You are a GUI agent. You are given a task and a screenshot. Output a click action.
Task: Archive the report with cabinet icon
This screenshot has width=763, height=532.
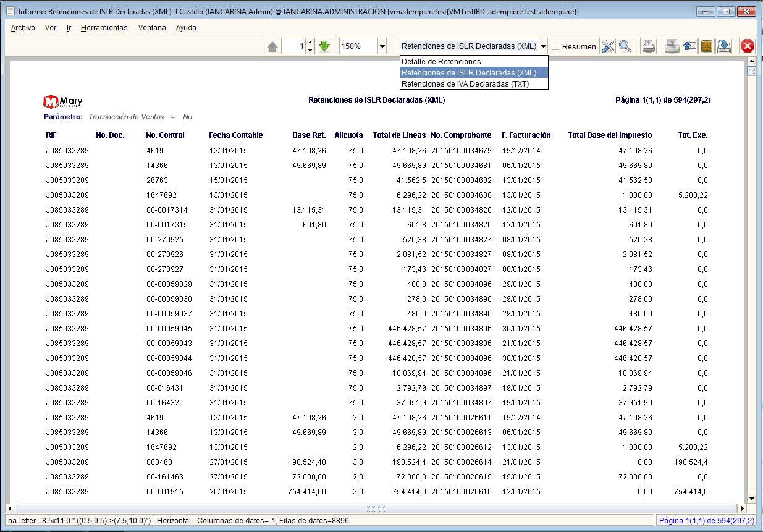coord(707,46)
